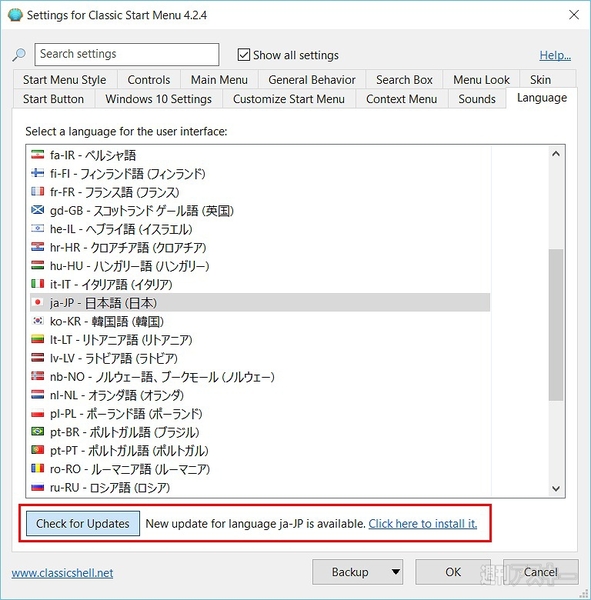Switch to Menu Look tab
Image resolution: width=591 pixels, height=600 pixels.
[482, 80]
